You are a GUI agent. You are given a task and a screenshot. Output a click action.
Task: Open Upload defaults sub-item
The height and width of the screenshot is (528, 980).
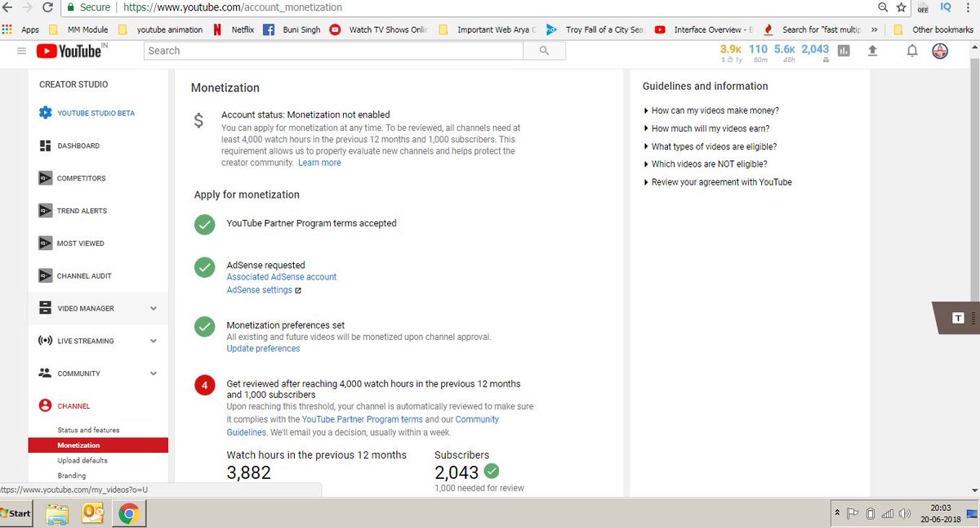pos(82,460)
